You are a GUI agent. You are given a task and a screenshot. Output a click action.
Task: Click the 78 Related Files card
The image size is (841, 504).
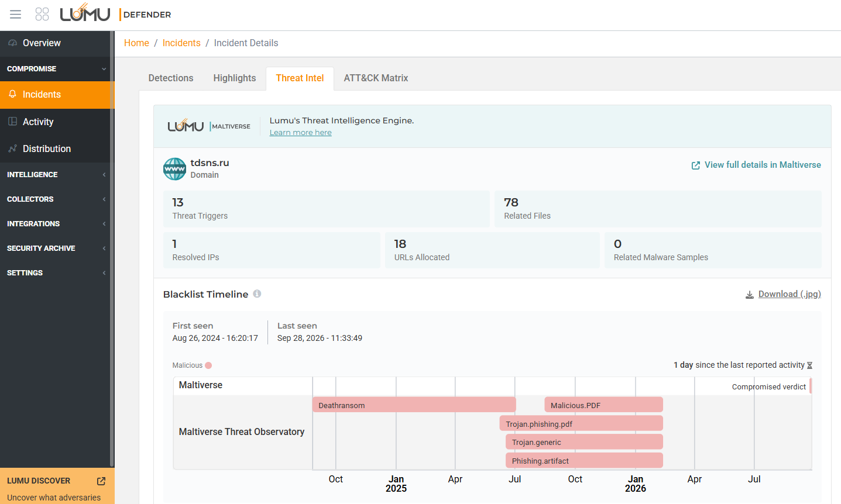pyautogui.click(x=658, y=209)
